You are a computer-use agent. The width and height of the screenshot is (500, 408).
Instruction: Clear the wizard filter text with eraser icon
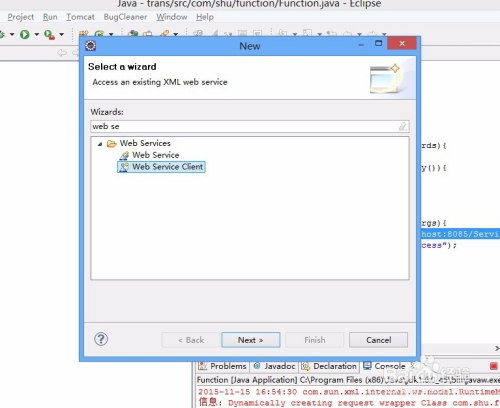tap(403, 126)
